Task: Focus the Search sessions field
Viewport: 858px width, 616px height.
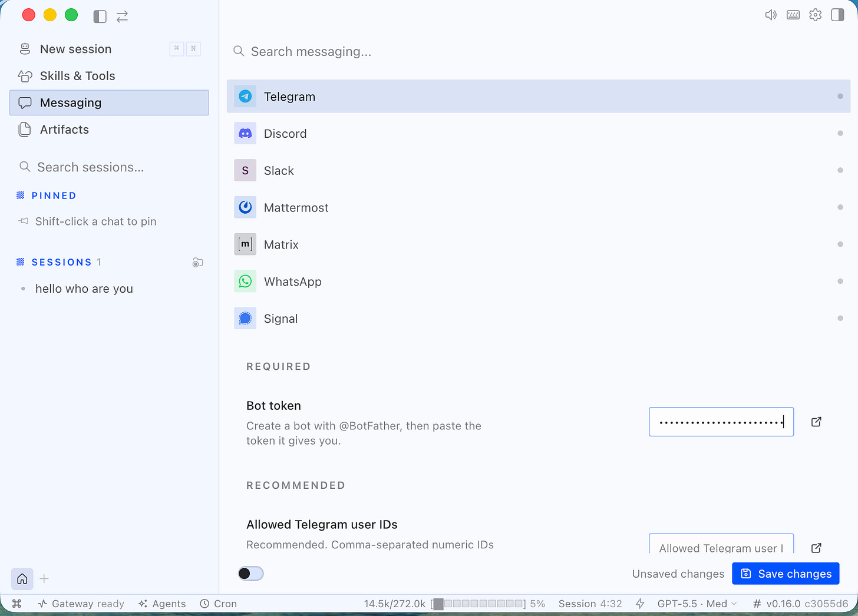Action: pos(110,167)
